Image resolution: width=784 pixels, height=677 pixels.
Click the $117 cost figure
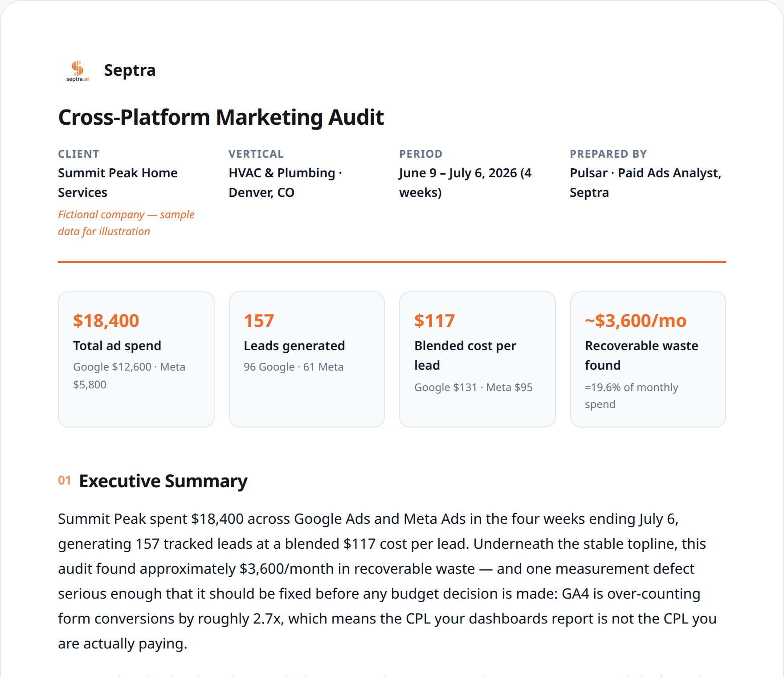coord(434,321)
